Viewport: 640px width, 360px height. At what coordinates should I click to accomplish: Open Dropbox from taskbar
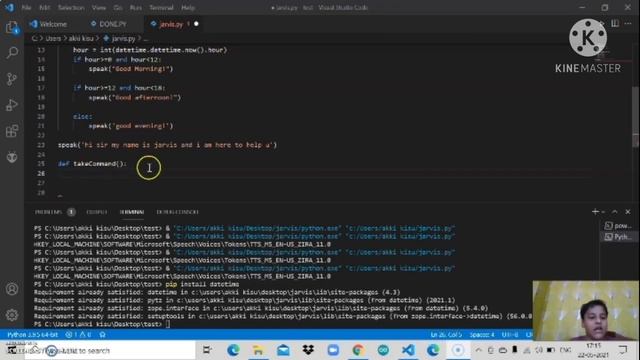[308, 350]
